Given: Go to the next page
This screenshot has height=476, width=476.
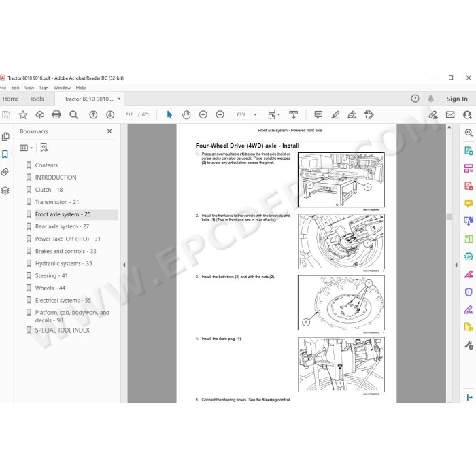Looking at the screenshot, I should 110,115.
